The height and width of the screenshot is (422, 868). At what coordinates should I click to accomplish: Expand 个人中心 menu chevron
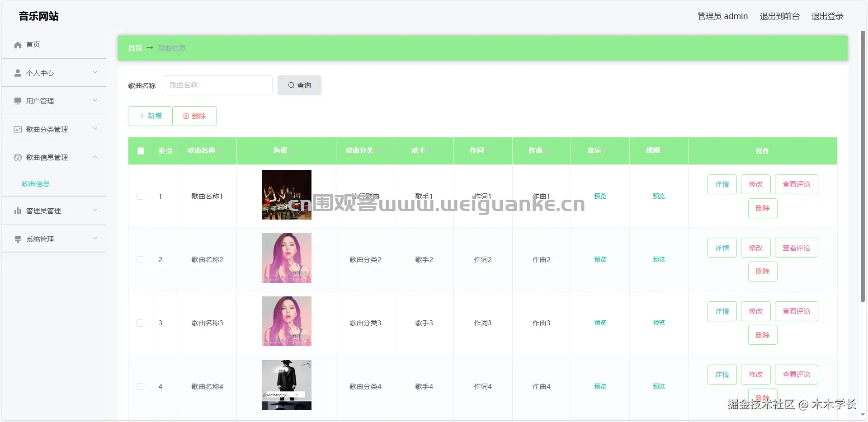pos(95,72)
